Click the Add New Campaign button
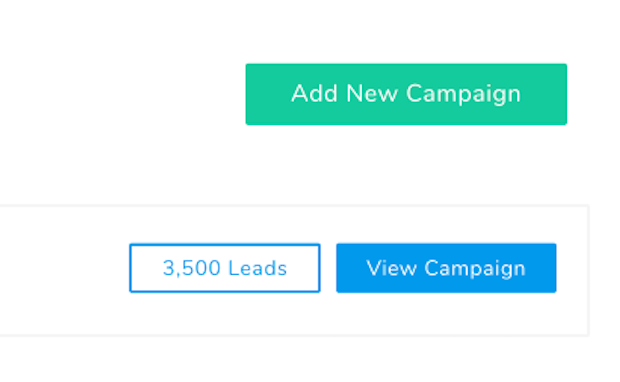 click(x=406, y=94)
